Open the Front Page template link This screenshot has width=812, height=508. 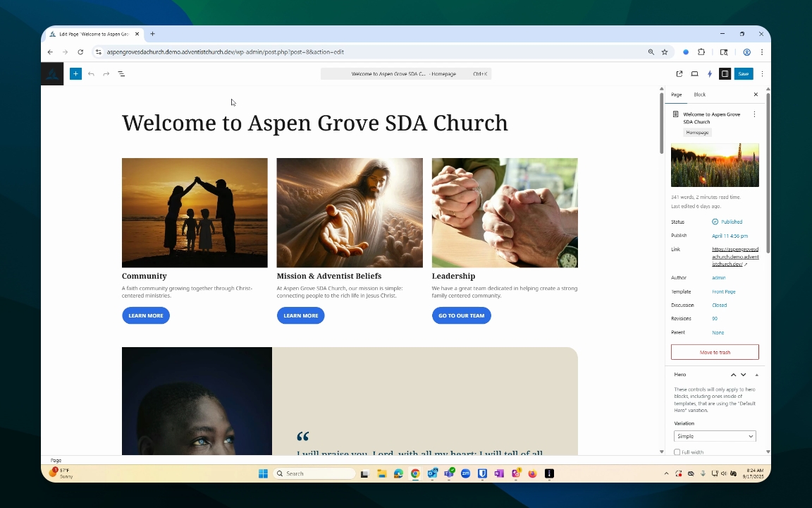(723, 291)
